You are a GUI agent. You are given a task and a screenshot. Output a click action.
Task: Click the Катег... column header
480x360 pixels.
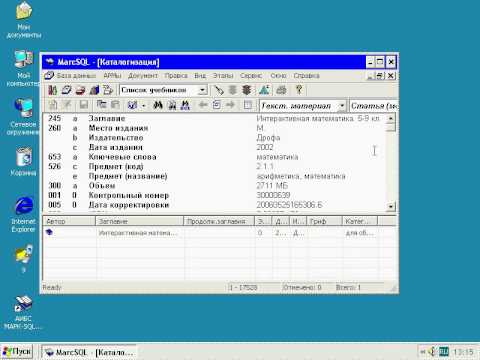point(360,221)
